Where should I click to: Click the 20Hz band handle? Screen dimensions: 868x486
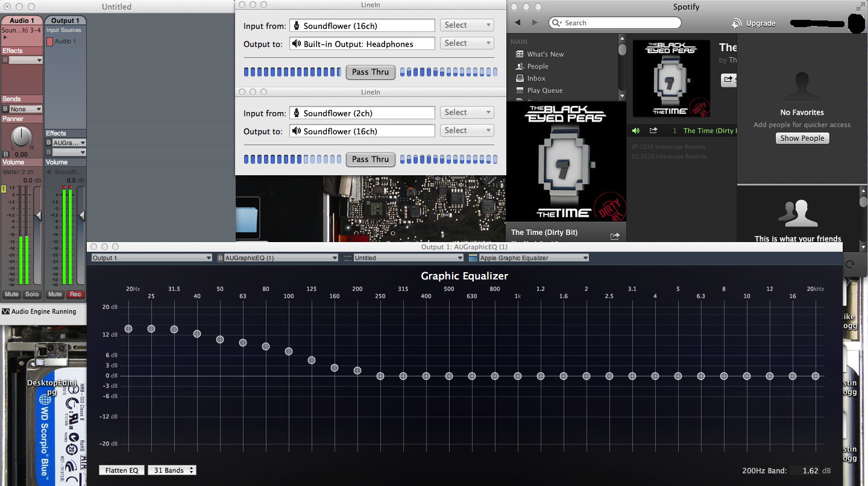(128, 329)
